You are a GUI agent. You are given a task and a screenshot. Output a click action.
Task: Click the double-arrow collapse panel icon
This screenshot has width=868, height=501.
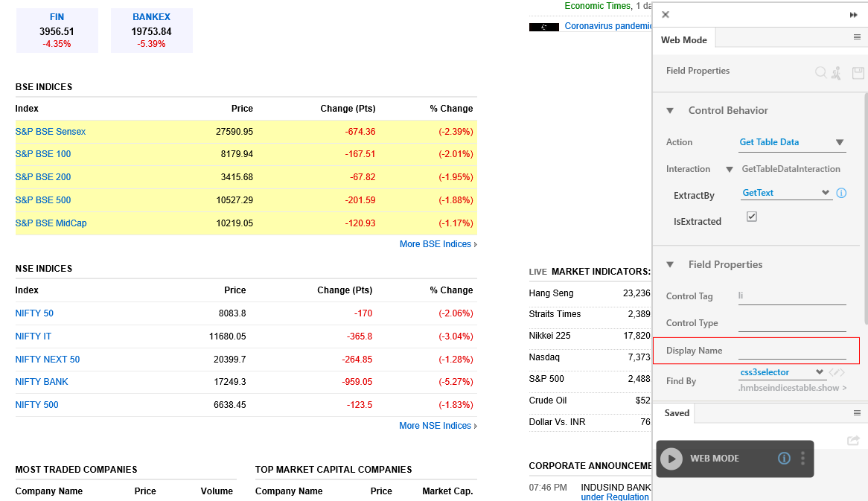coord(853,15)
